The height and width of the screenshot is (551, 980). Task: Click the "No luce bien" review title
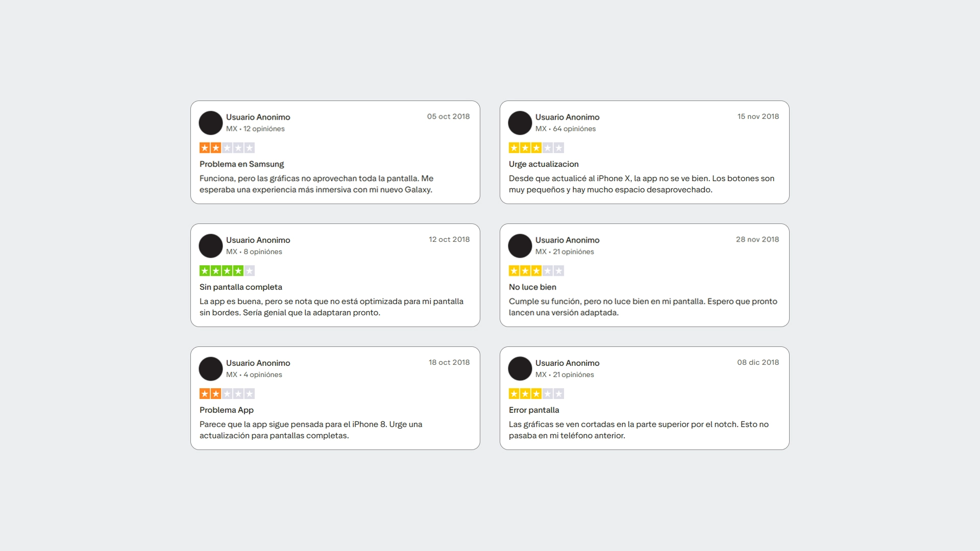click(x=532, y=287)
